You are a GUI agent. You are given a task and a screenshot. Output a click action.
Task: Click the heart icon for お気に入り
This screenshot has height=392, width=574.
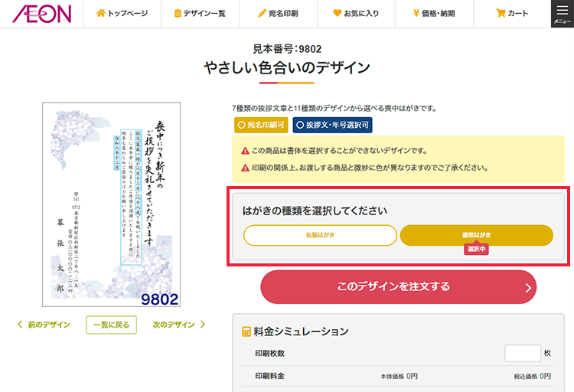(x=338, y=13)
